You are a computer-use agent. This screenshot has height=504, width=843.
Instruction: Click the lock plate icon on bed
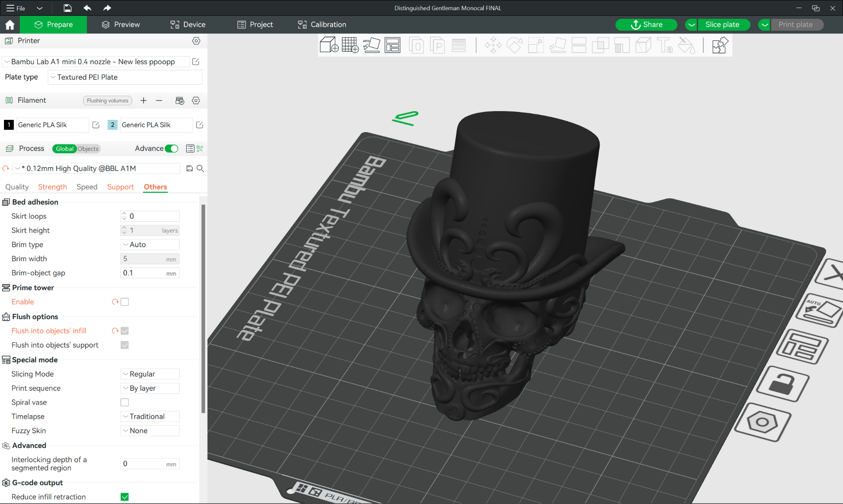coord(782,384)
